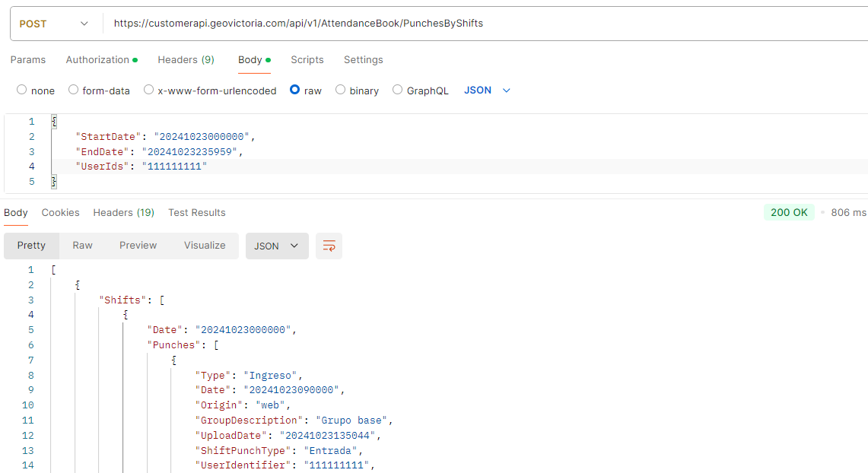Open the POST method dropdown

tap(53, 24)
